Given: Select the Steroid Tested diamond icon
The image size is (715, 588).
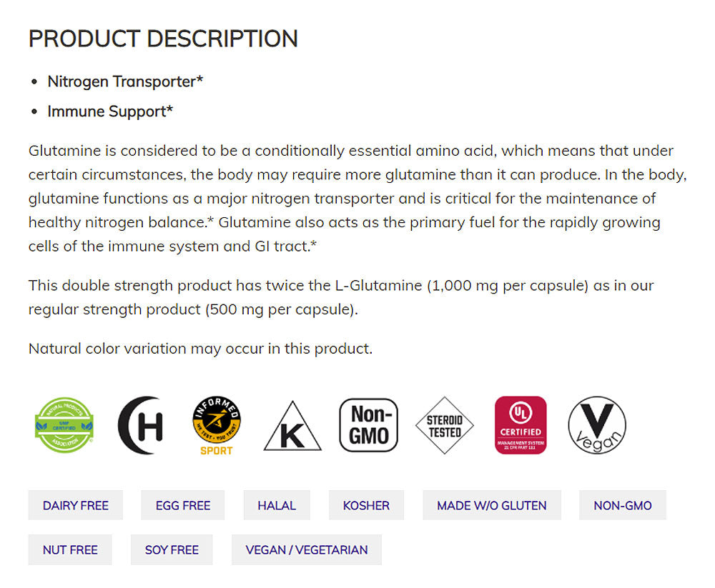Looking at the screenshot, I should tap(445, 426).
